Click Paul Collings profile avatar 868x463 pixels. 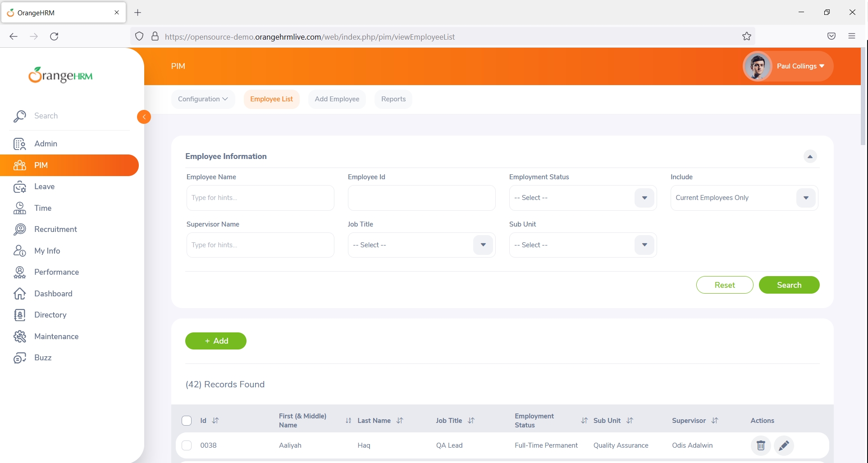tap(758, 66)
